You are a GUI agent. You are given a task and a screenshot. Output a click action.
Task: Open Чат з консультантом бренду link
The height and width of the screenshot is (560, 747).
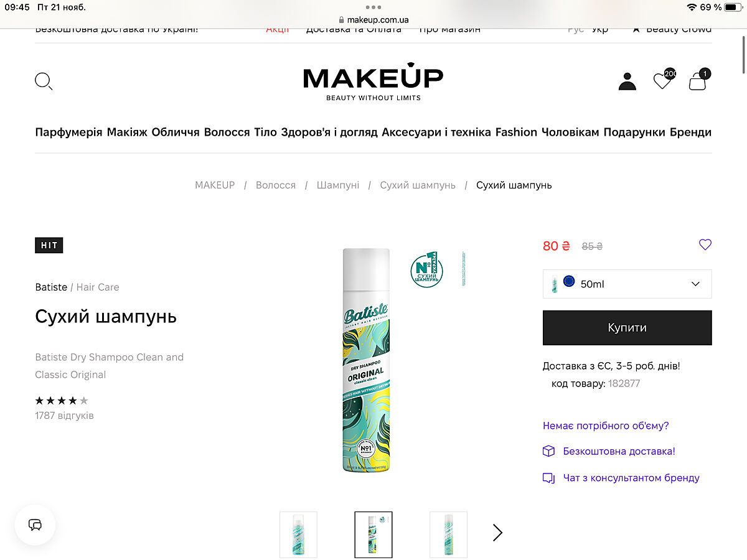pos(631,478)
